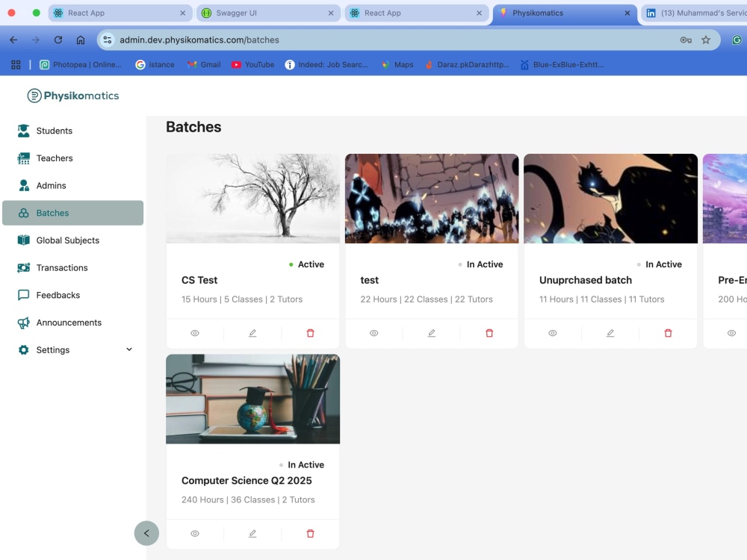Edit the Unuprchased batch
Screen dimensions: 747x560
coord(610,333)
